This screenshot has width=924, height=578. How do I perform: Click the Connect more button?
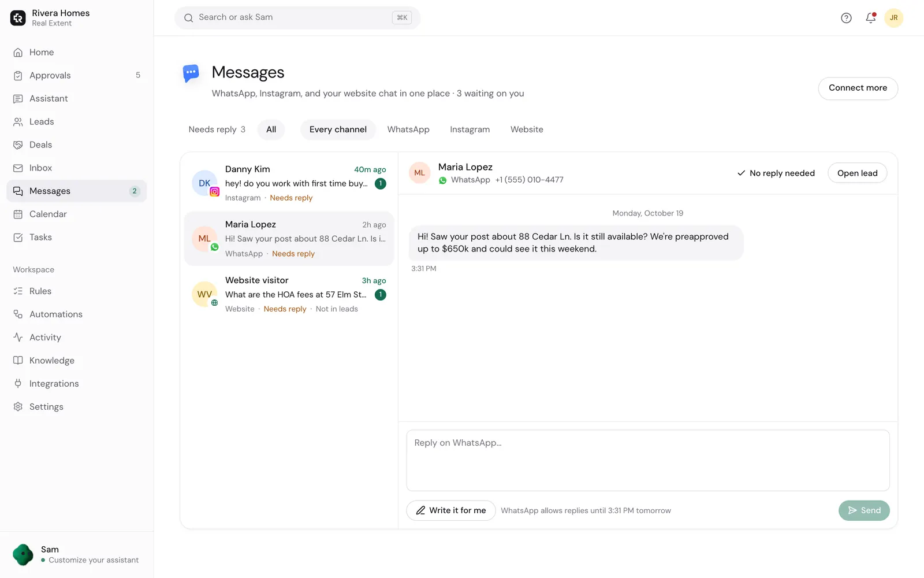pyautogui.click(x=858, y=88)
